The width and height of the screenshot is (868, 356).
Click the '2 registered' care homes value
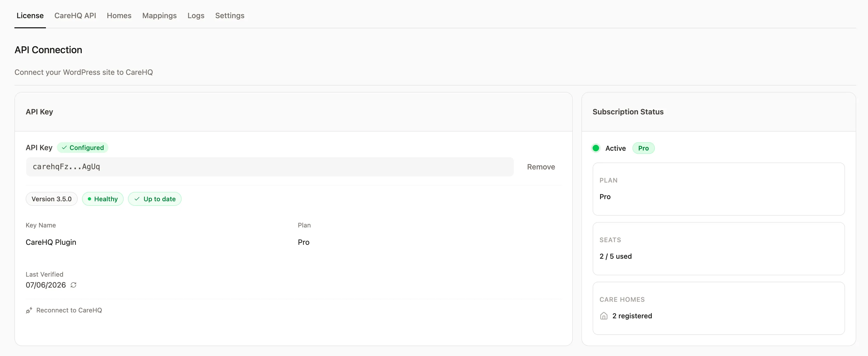632,316
